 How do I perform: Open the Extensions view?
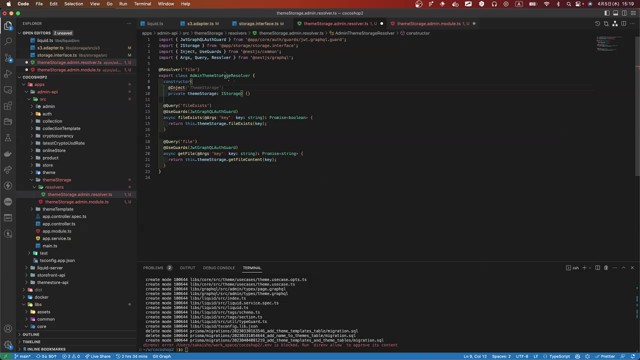(x=8, y=106)
